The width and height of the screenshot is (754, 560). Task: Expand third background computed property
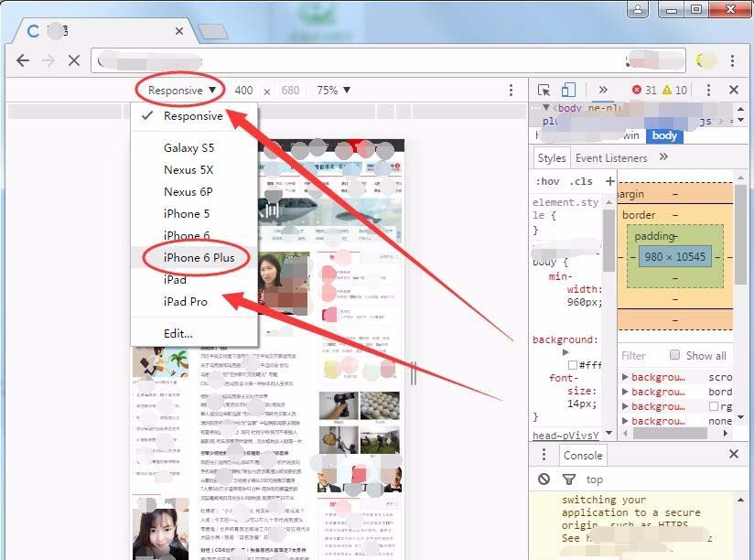click(625, 406)
